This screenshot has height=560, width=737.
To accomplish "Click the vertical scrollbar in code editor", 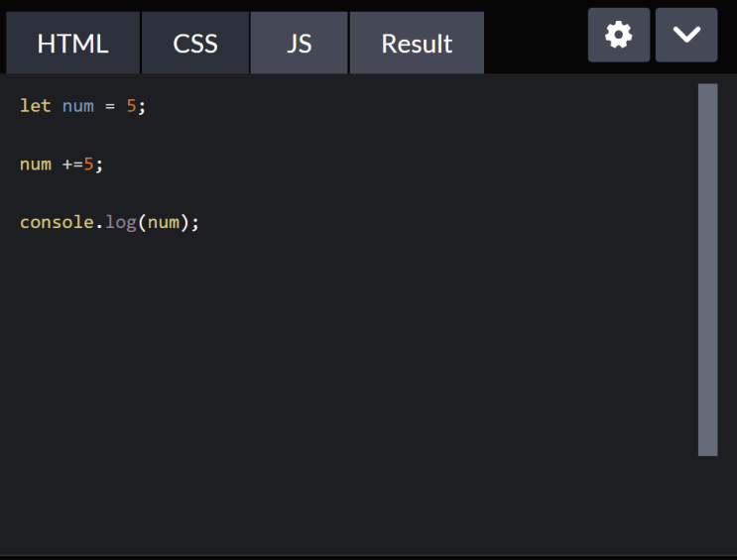I will click(x=708, y=270).
